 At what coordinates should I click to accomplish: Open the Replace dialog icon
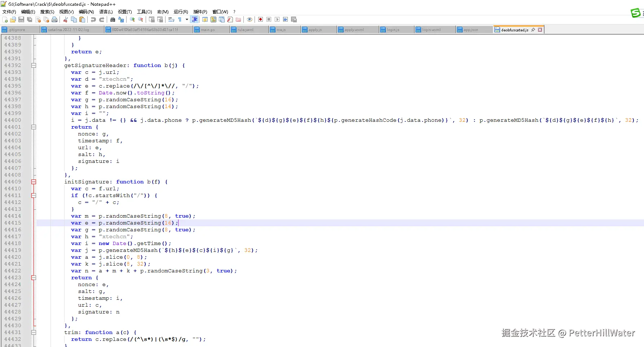[x=121, y=19]
